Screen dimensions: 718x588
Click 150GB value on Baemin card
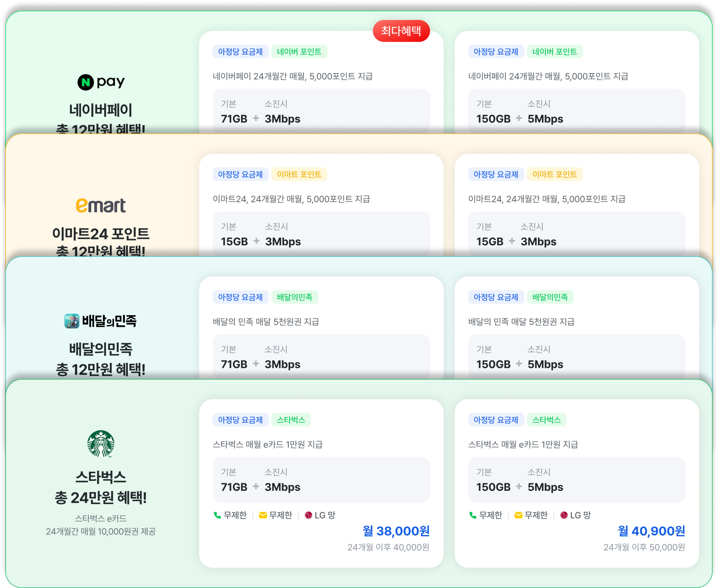click(x=493, y=364)
